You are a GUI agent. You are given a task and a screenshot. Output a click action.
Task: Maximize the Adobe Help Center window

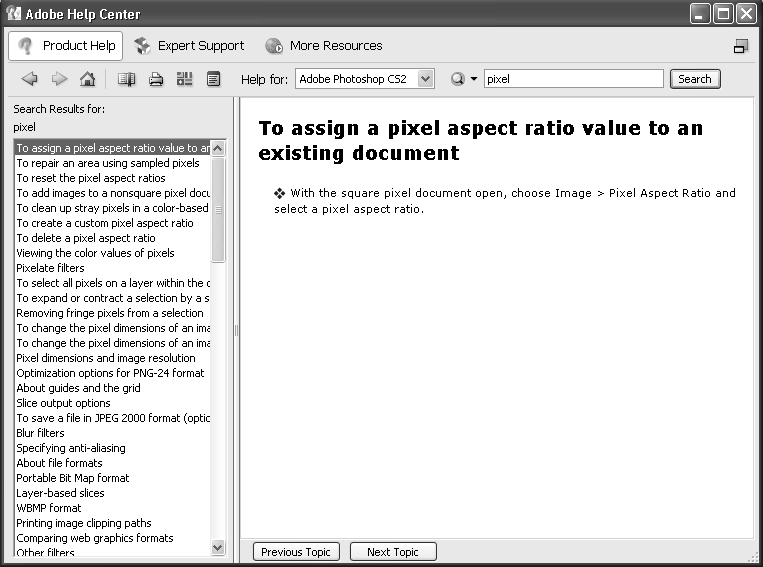tap(724, 14)
